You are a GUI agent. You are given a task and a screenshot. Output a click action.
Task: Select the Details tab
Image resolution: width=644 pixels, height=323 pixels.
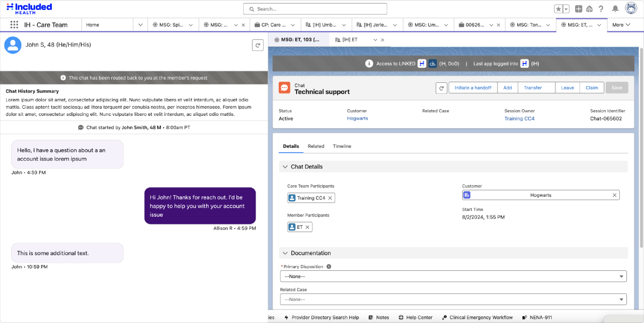click(x=291, y=146)
